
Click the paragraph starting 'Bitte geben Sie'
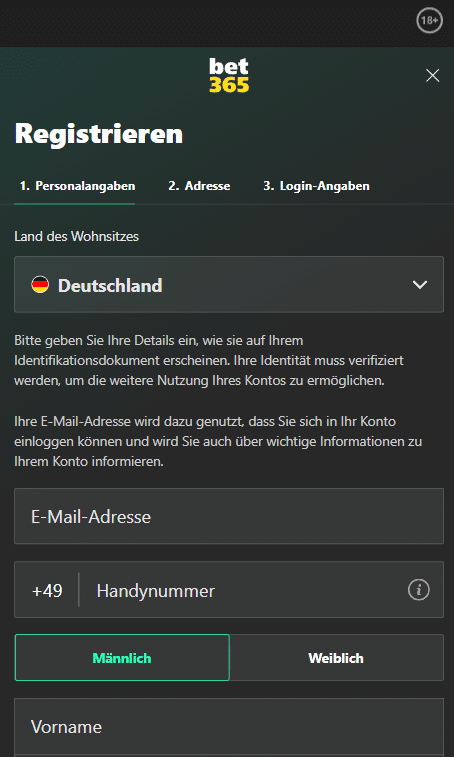point(209,360)
